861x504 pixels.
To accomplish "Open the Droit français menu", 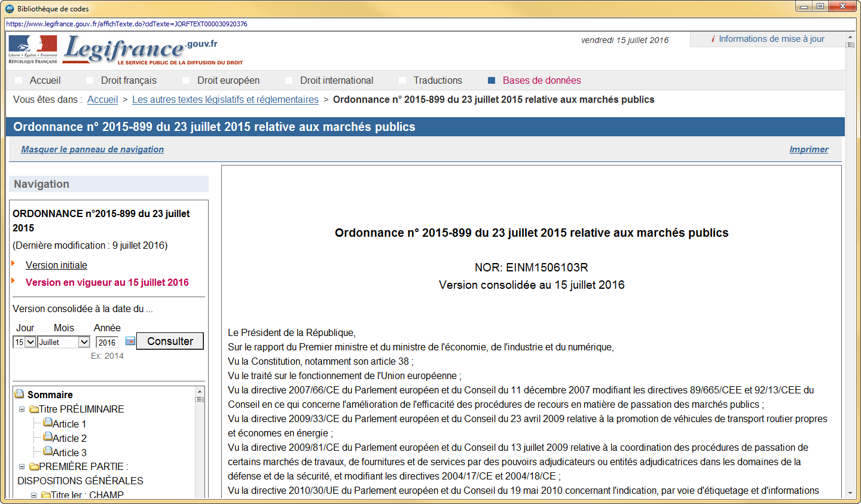I will coord(129,80).
